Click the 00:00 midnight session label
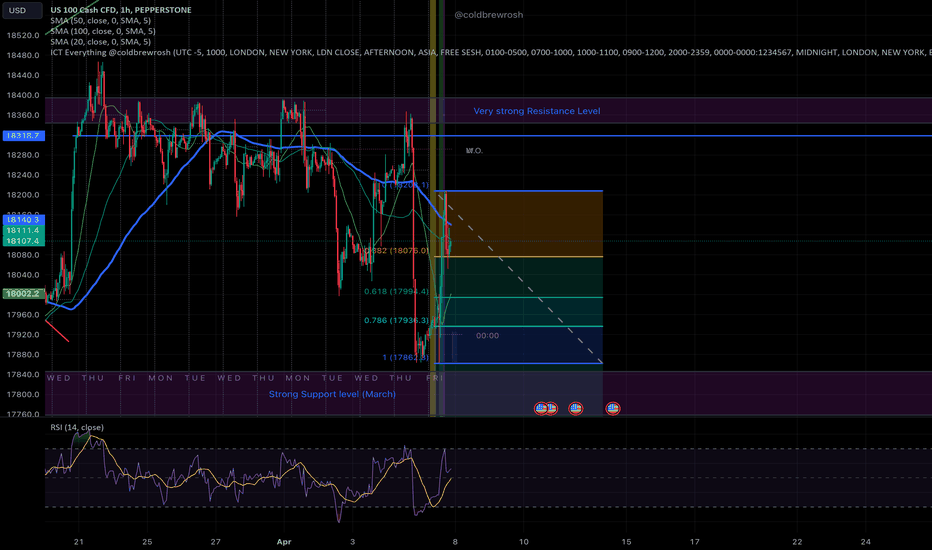Image resolution: width=932 pixels, height=550 pixels. click(487, 336)
